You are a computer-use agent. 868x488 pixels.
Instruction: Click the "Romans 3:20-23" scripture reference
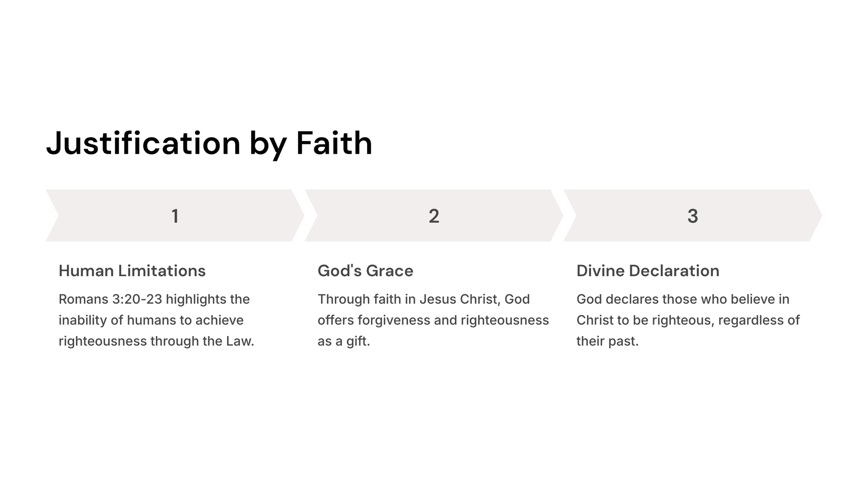tap(110, 299)
